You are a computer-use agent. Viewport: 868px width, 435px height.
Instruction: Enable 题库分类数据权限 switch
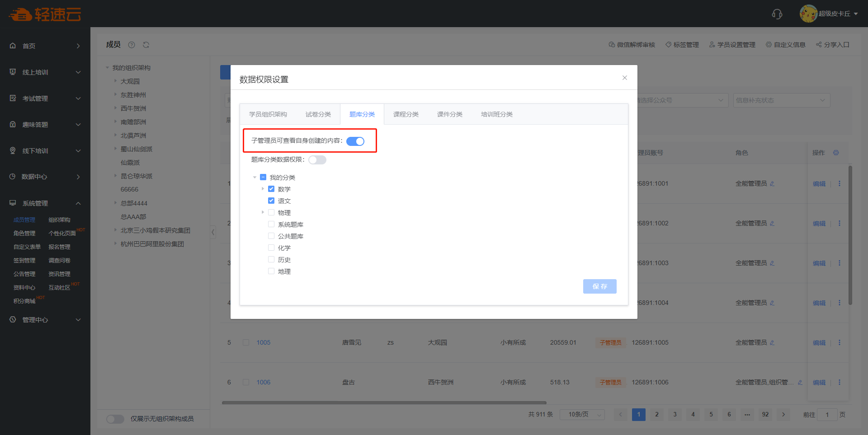click(317, 160)
